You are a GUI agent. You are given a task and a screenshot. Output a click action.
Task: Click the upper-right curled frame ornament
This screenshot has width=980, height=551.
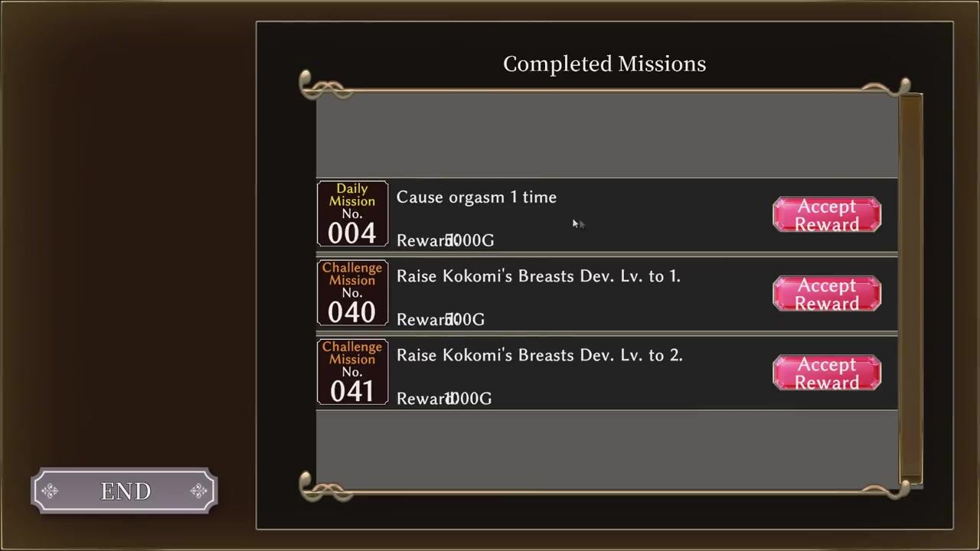point(888,87)
